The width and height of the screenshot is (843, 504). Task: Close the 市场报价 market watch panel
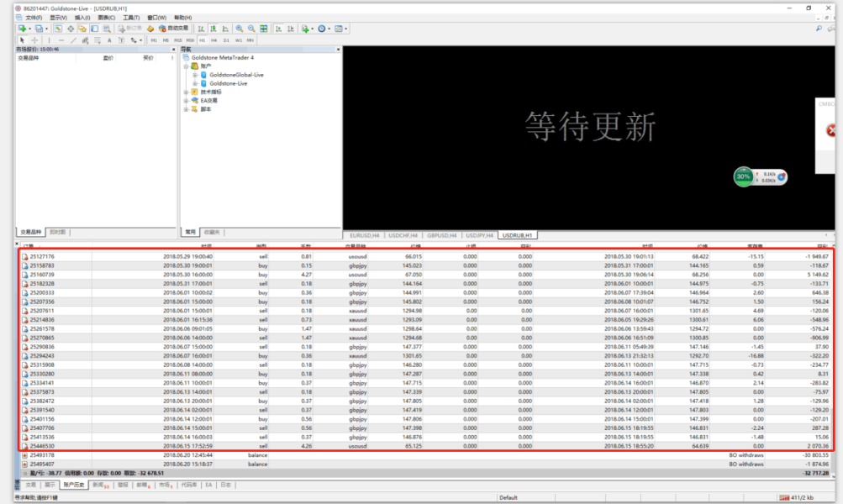point(172,50)
